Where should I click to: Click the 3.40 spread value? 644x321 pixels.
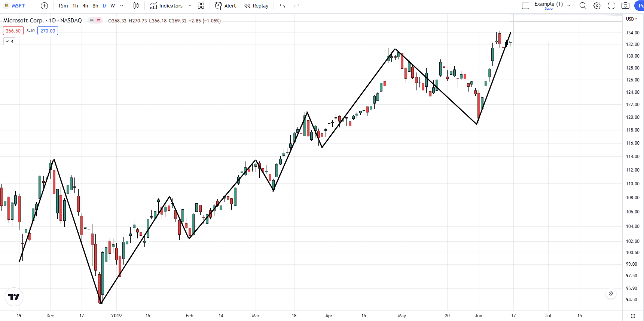31,31
